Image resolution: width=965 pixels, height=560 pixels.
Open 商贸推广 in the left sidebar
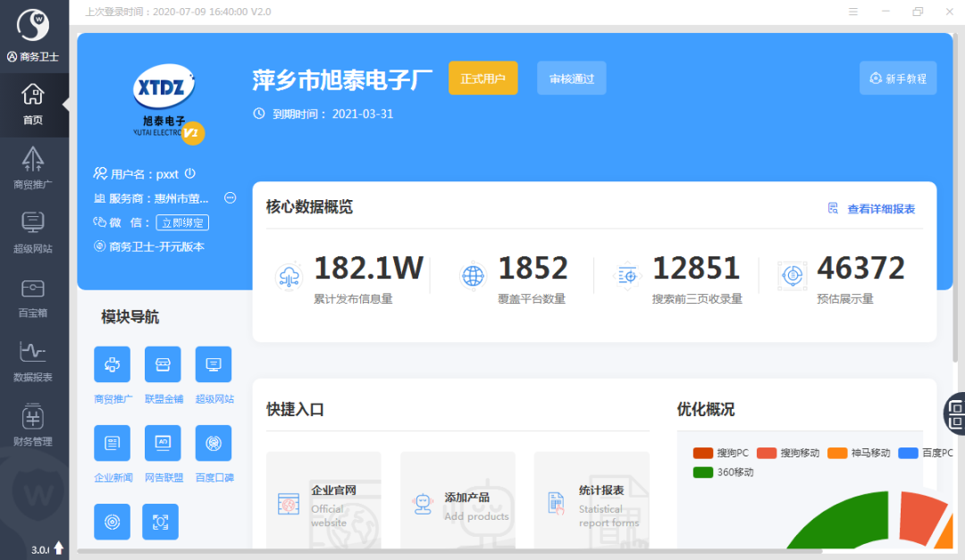(x=33, y=167)
